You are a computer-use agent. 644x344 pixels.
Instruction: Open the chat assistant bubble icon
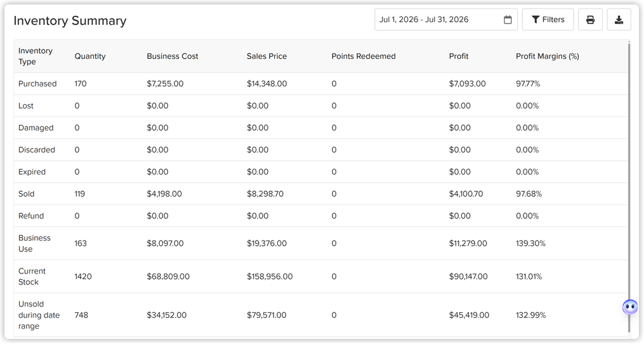tap(630, 307)
